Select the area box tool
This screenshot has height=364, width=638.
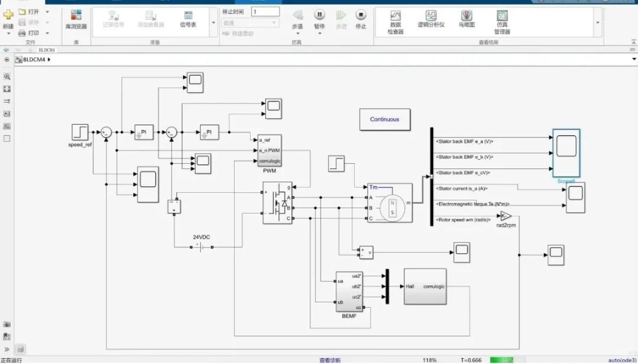pos(7,139)
